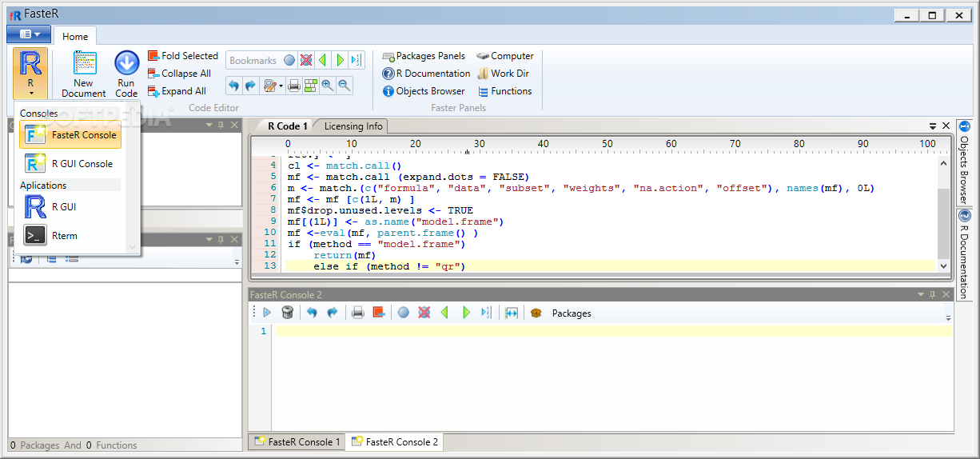Undo in FasteR Console 2 toolbar
Viewport: 980px width, 459px height.
pos(313,313)
